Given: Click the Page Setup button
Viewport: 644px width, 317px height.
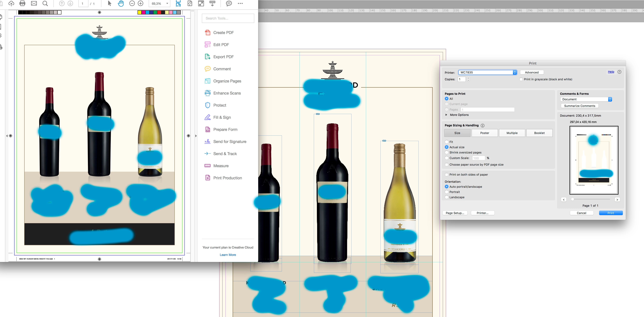Looking at the screenshot, I should (x=455, y=213).
